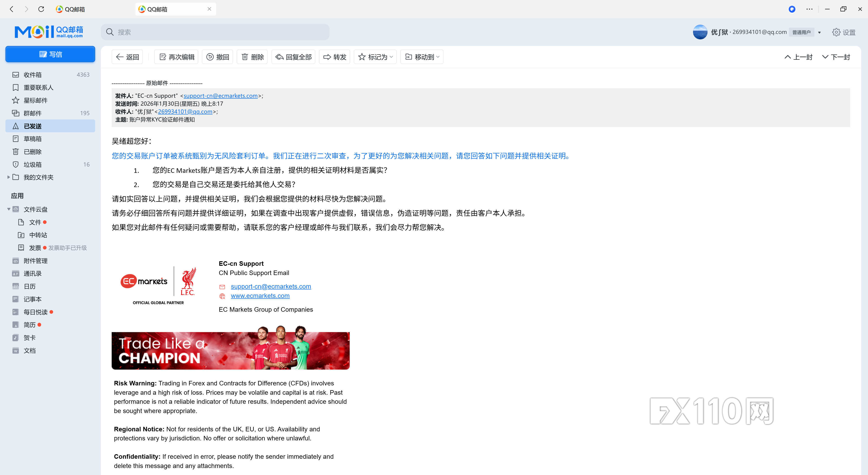Open the 已发送 folder

50,126
